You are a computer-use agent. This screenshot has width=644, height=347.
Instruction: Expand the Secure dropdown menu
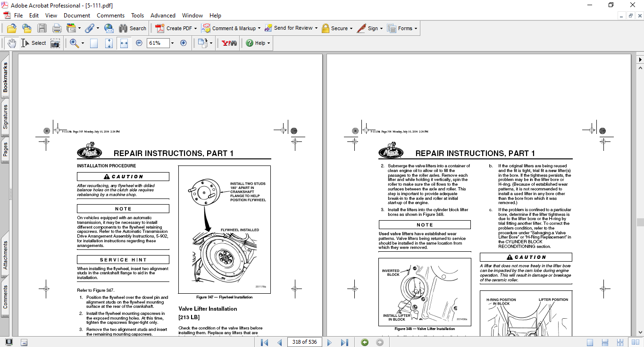click(x=351, y=28)
